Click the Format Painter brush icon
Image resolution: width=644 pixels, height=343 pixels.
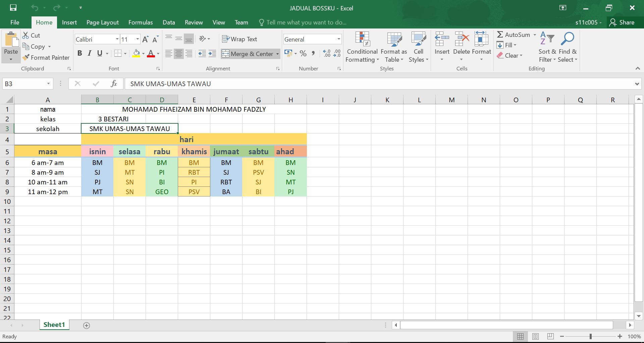(26, 58)
